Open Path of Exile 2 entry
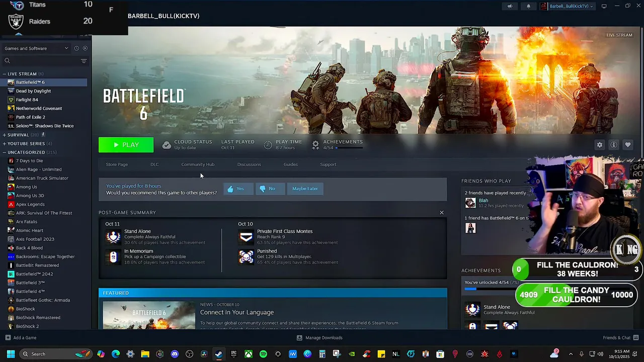 pos(44,117)
